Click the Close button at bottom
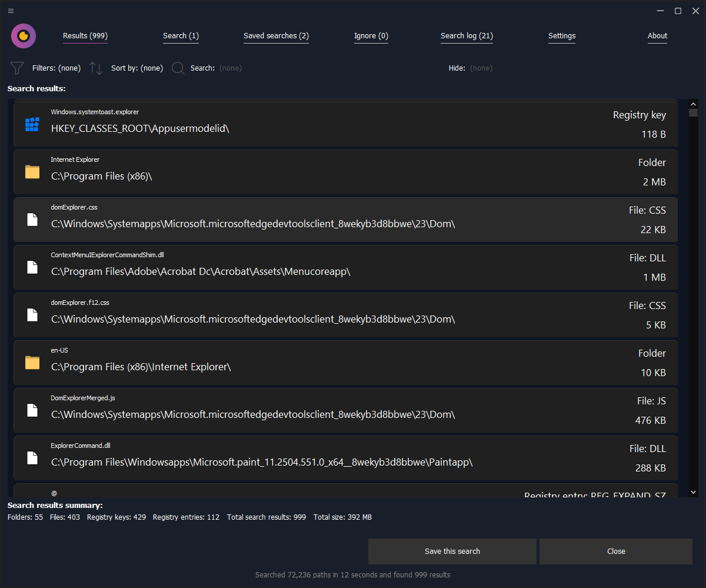This screenshot has height=588, width=706. pyautogui.click(x=616, y=552)
